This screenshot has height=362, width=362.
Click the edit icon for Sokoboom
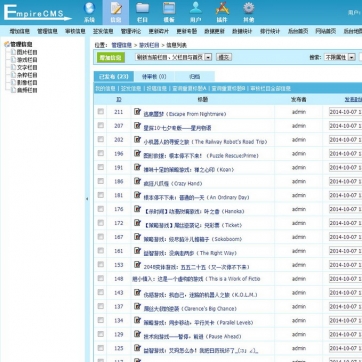pos(137,237)
